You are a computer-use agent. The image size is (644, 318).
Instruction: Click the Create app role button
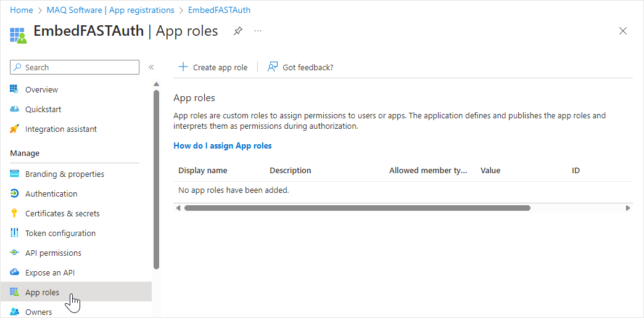coord(213,67)
